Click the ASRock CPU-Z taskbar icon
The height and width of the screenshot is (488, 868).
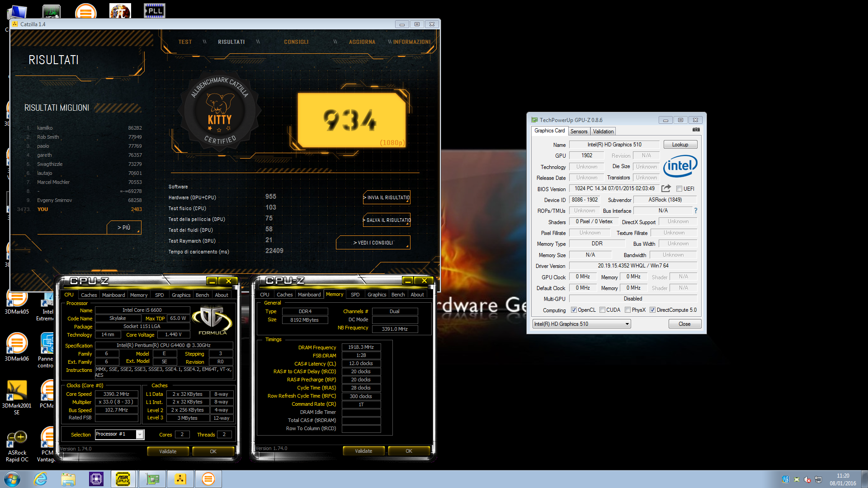coord(123,479)
